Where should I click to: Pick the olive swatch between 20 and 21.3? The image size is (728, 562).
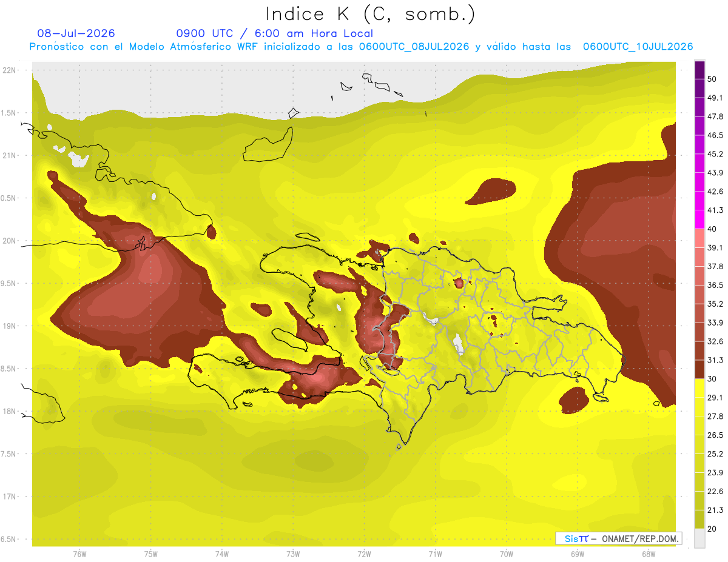tap(699, 519)
